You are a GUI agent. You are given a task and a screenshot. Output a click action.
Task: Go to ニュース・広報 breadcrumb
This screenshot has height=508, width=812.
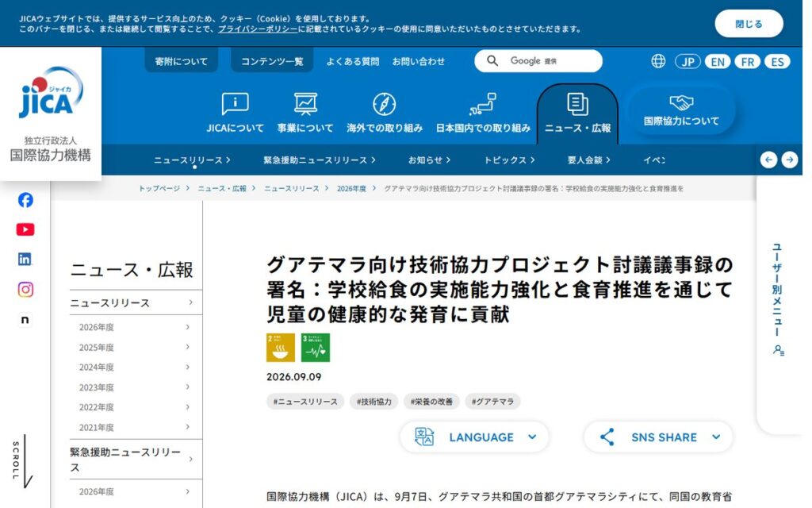(x=222, y=189)
